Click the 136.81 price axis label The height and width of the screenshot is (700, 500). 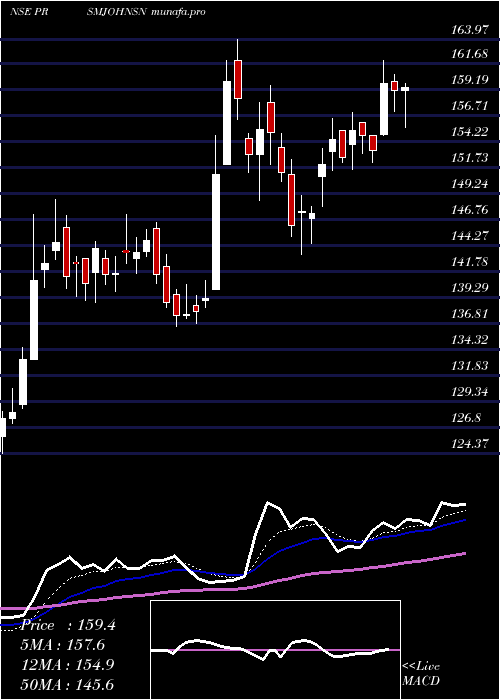[469, 313]
